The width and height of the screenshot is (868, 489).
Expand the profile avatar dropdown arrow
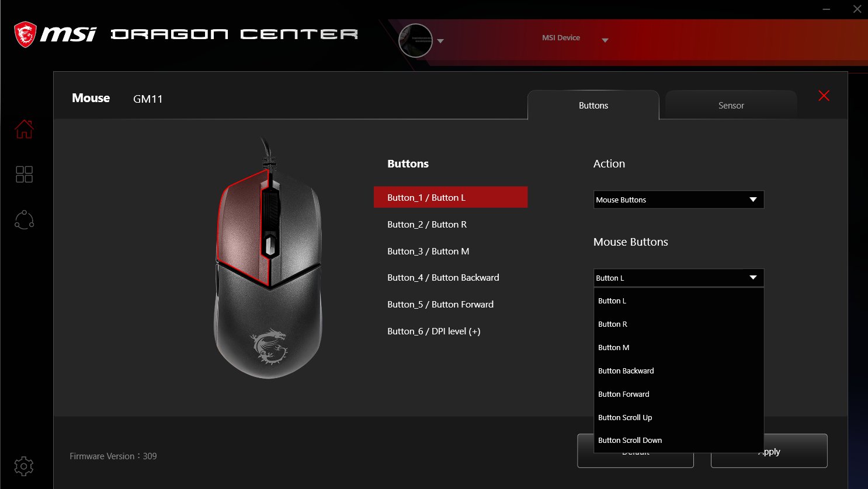click(440, 41)
